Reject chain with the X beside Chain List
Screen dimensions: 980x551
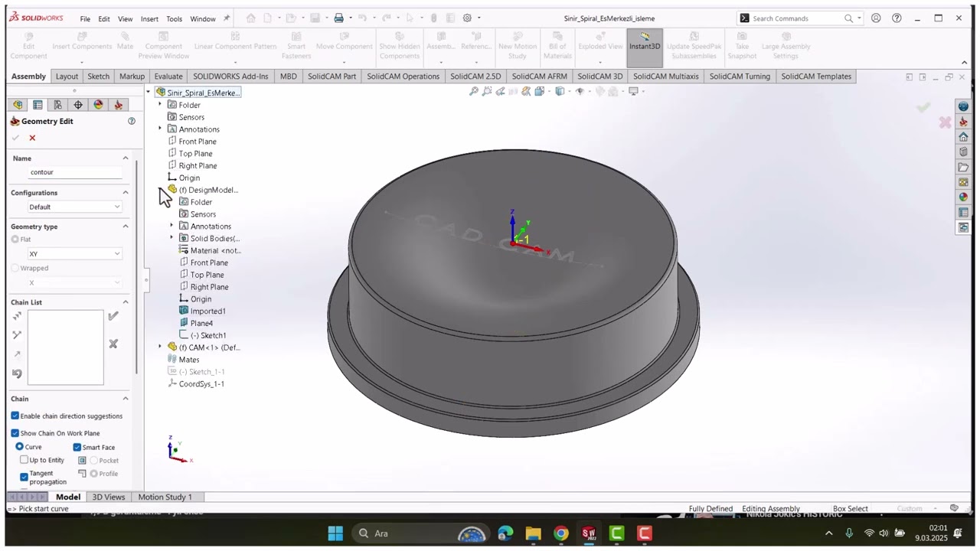click(113, 344)
